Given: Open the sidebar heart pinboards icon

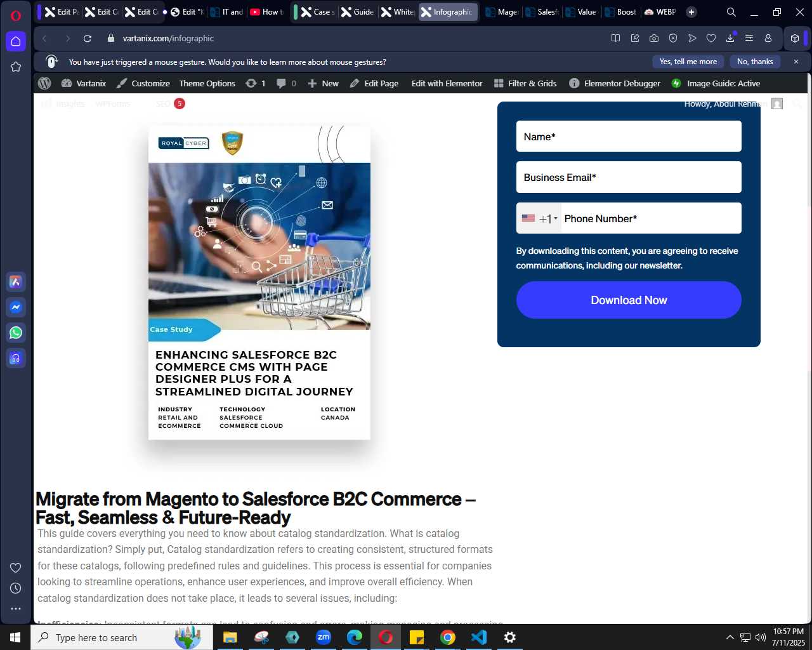Looking at the screenshot, I should click(x=16, y=567).
